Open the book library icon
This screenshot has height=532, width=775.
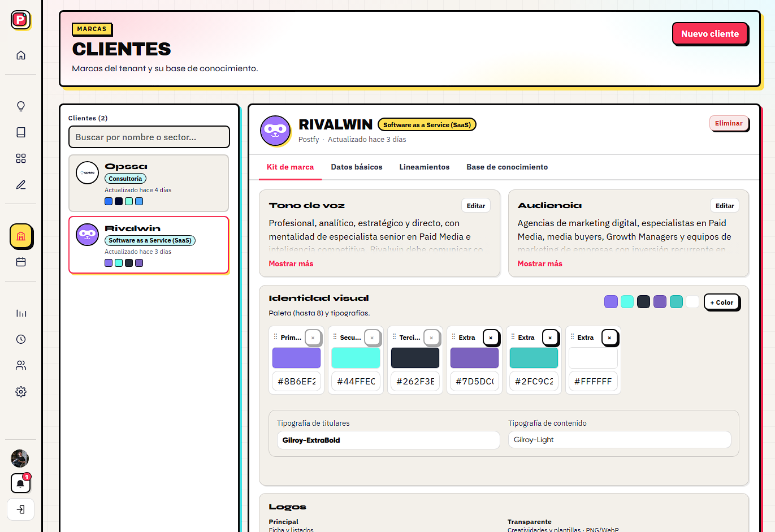[21, 132]
